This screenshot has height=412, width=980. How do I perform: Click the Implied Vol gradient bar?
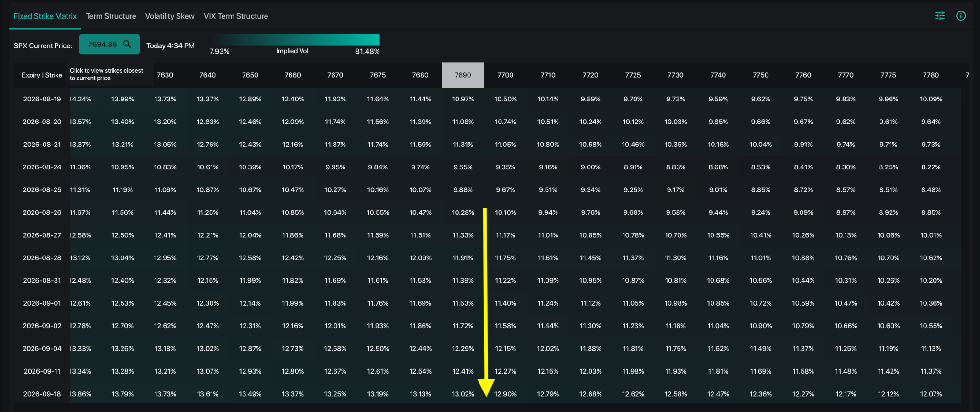click(x=295, y=40)
